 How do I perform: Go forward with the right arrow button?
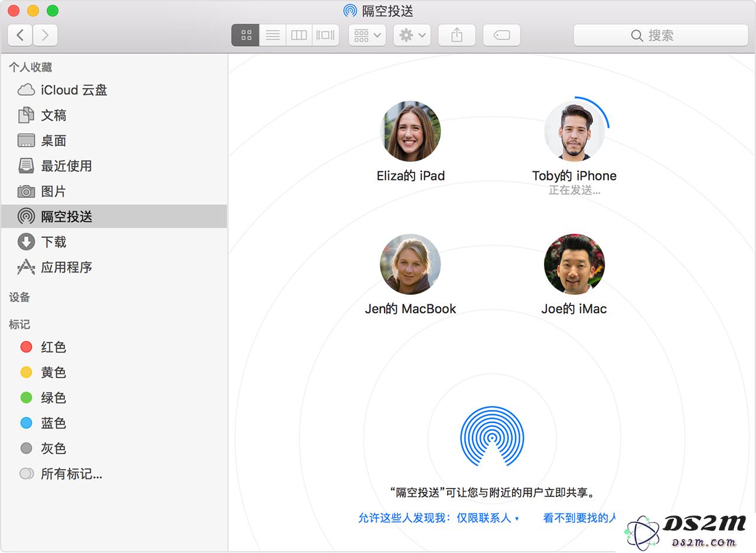tap(45, 35)
